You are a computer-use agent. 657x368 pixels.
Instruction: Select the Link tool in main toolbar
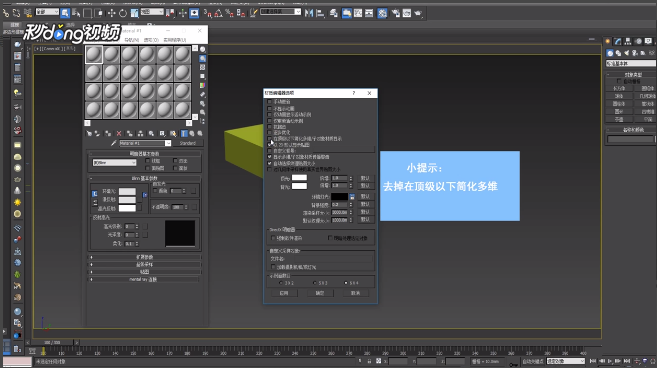point(6,13)
